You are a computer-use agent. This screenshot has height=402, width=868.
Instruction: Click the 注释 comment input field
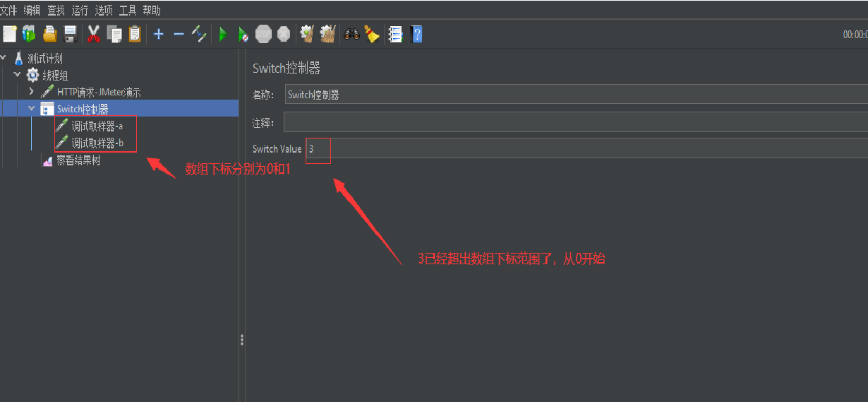point(576,122)
